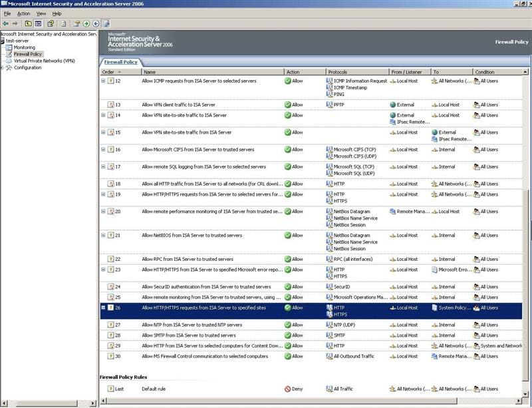Click the Virtual Private Networks cloud icon
This screenshot has width=532, height=408.
click(x=9, y=61)
